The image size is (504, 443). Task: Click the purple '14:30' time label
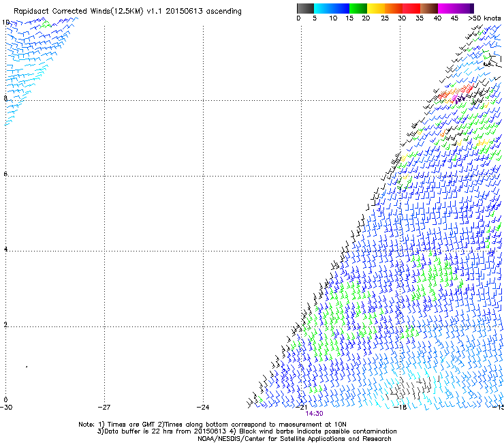point(315,414)
